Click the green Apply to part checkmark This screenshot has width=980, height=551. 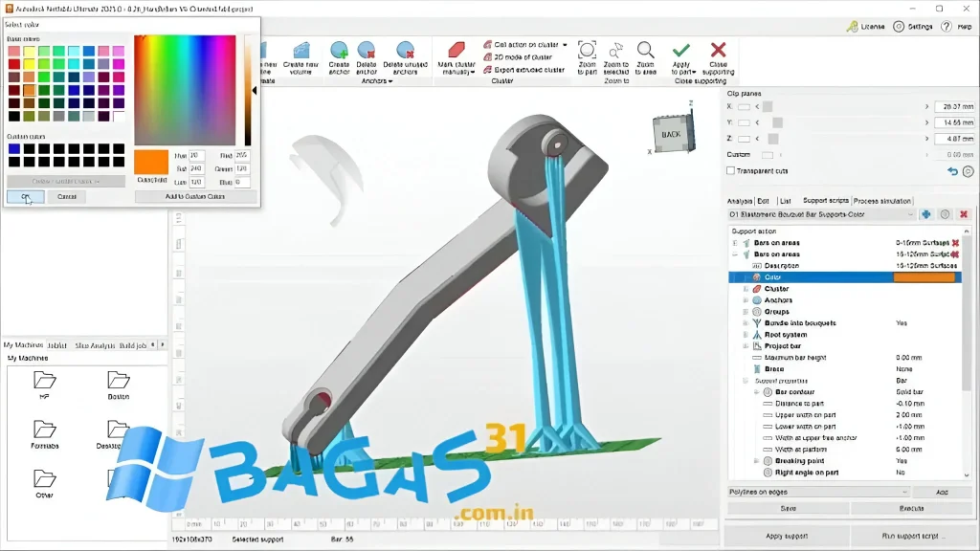point(681,50)
